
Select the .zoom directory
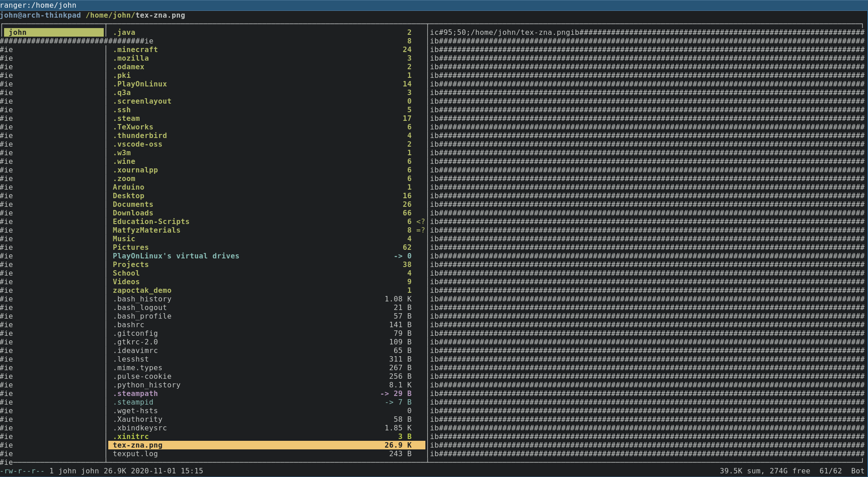click(266, 178)
